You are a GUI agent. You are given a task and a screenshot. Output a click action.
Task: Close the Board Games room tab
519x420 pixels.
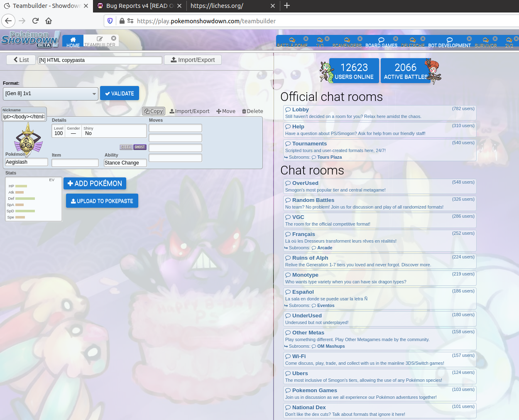(x=396, y=39)
